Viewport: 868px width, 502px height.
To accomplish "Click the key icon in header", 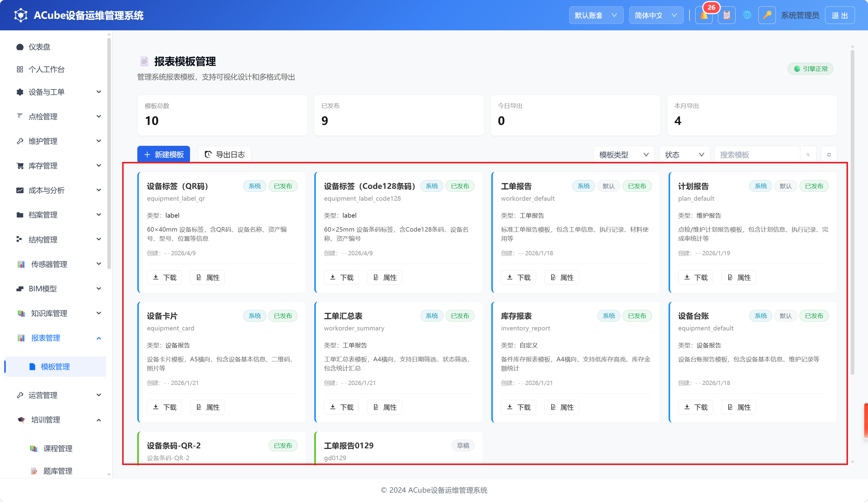I will tap(767, 15).
